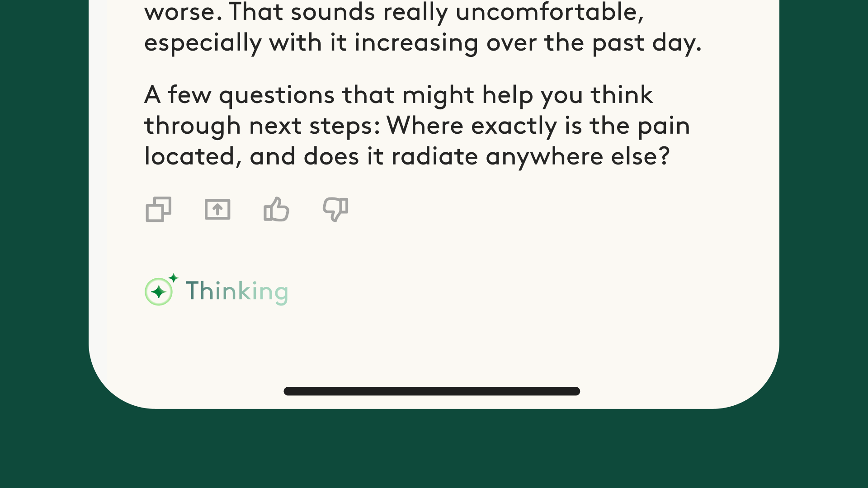
Task: Tap the share/export response icon
Action: coord(217,210)
